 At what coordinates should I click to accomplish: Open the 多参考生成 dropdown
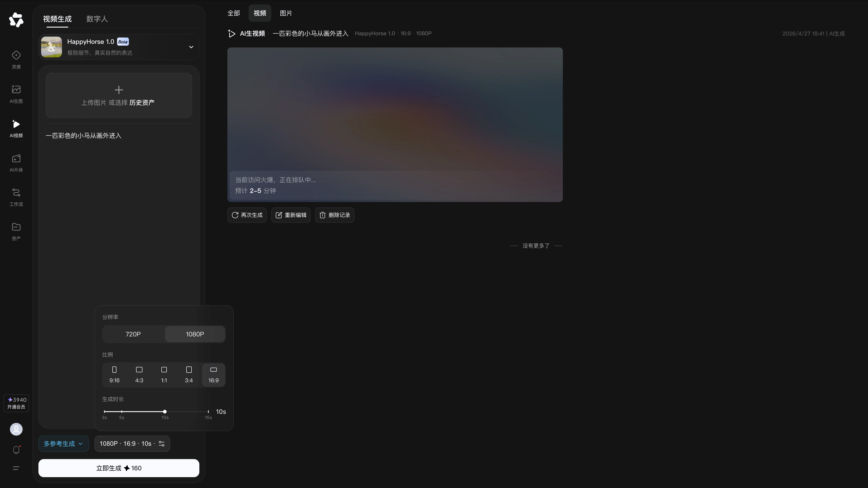pos(63,443)
